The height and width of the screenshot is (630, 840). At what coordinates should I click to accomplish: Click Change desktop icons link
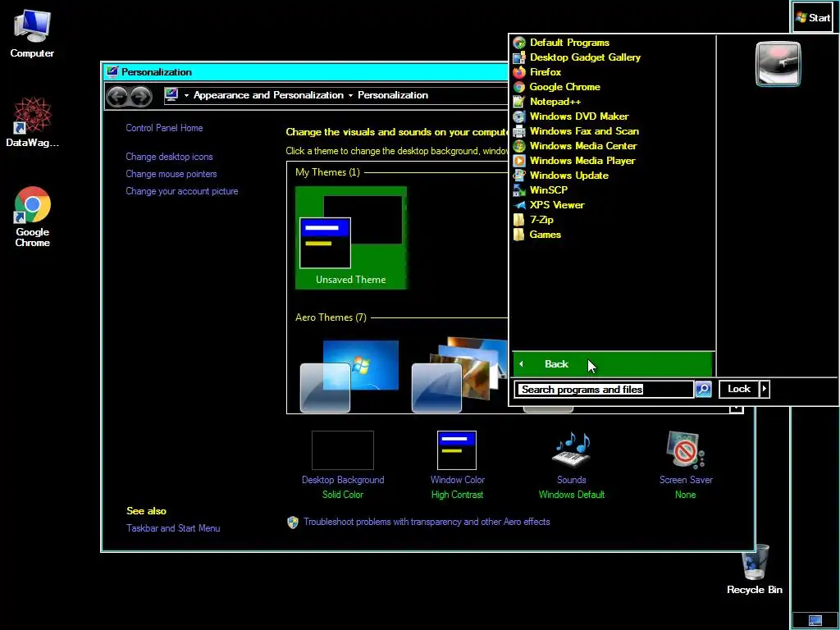point(169,157)
